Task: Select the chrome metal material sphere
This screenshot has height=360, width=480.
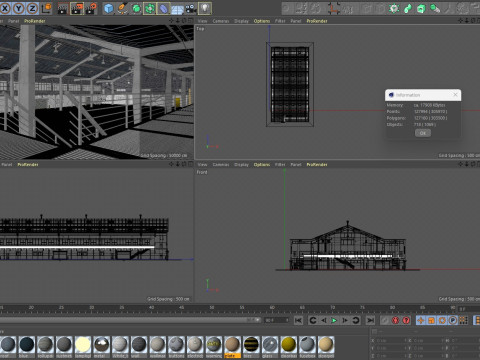Action: (x=101, y=347)
